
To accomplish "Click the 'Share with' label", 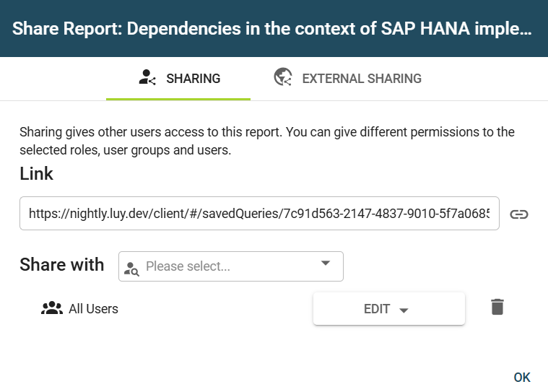I will click(x=62, y=265).
